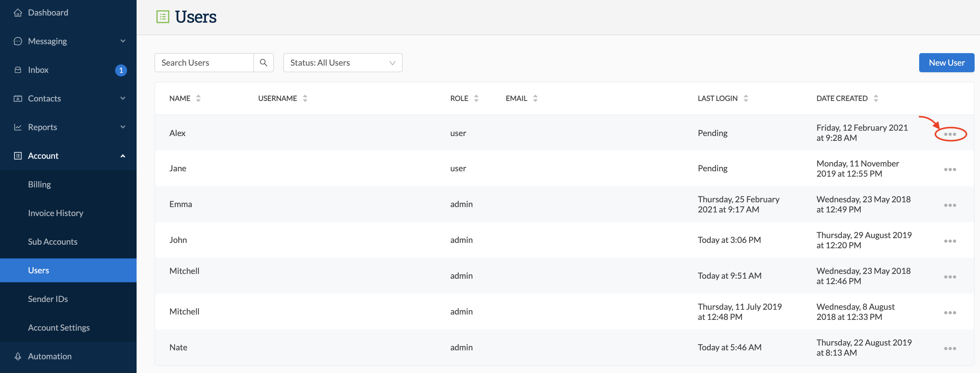This screenshot has width=980, height=373.
Task: Click the Contacts address book icon
Action: pyautogui.click(x=18, y=98)
